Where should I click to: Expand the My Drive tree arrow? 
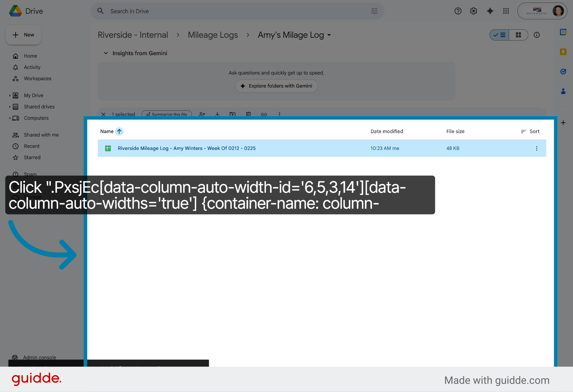pyautogui.click(x=10, y=95)
